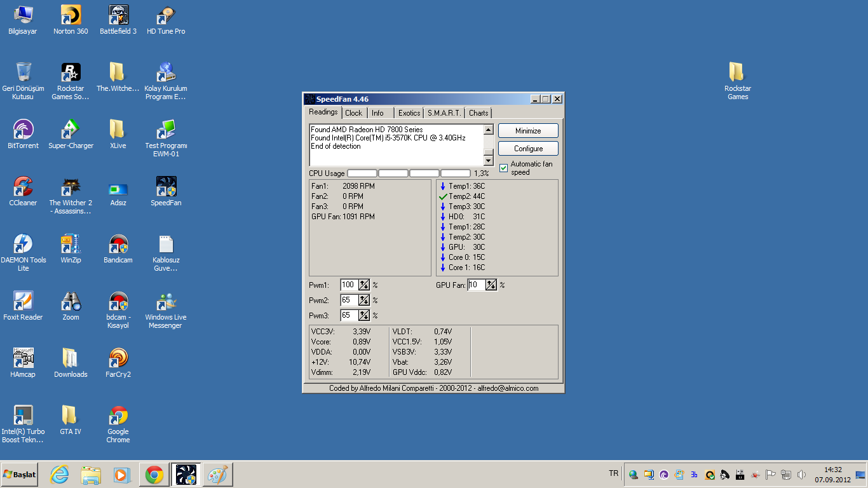This screenshot has width=868, height=488.
Task: Select the HD Tune Pro desktop icon
Action: 166,20
